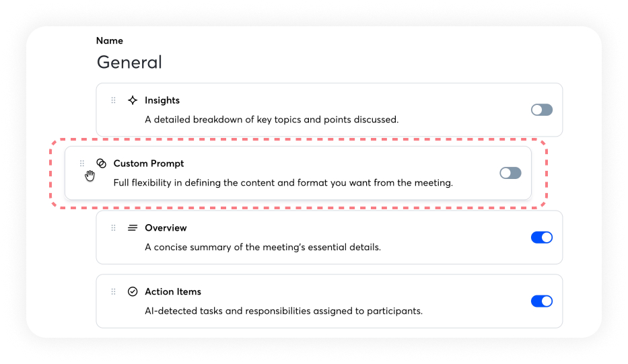Enable the Insights toggle
Viewport: 628px width, 364px height.
[x=541, y=110]
